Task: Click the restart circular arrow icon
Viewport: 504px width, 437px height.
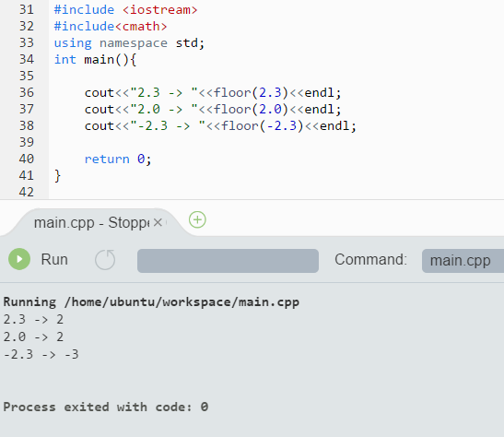Action: (105, 259)
